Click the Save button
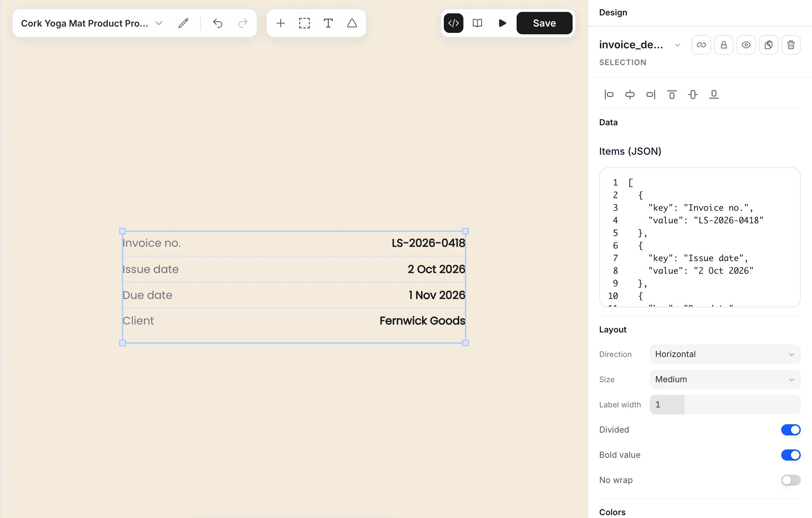Screen dimensions: 812x518 tap(544, 23)
